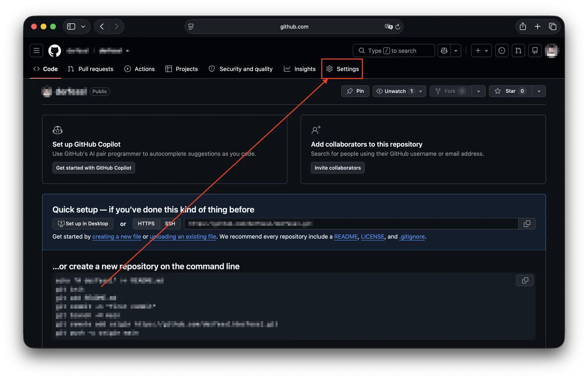Expand the Star lists dropdown arrow
This screenshot has width=588, height=379.
tap(539, 91)
